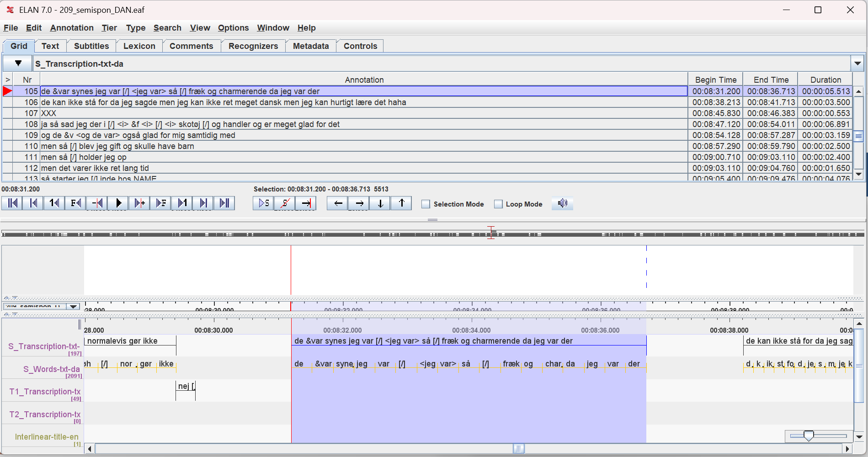Expand the black triangle menu left of tier name
This screenshot has width=868, height=457.
(x=18, y=64)
